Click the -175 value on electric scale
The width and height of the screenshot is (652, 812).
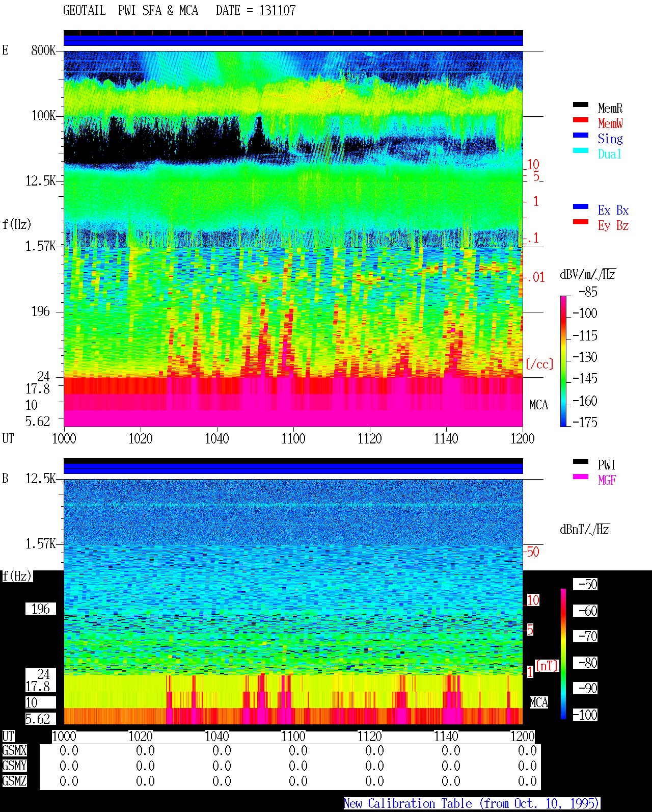[585, 422]
